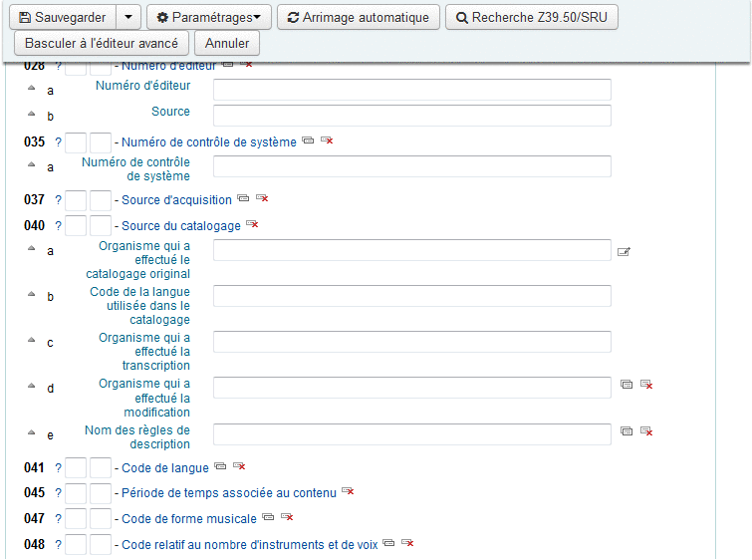Viewport: 752px width, 560px height.
Task: Move up subfield a Numéro d'éditeur
Action: point(31,88)
